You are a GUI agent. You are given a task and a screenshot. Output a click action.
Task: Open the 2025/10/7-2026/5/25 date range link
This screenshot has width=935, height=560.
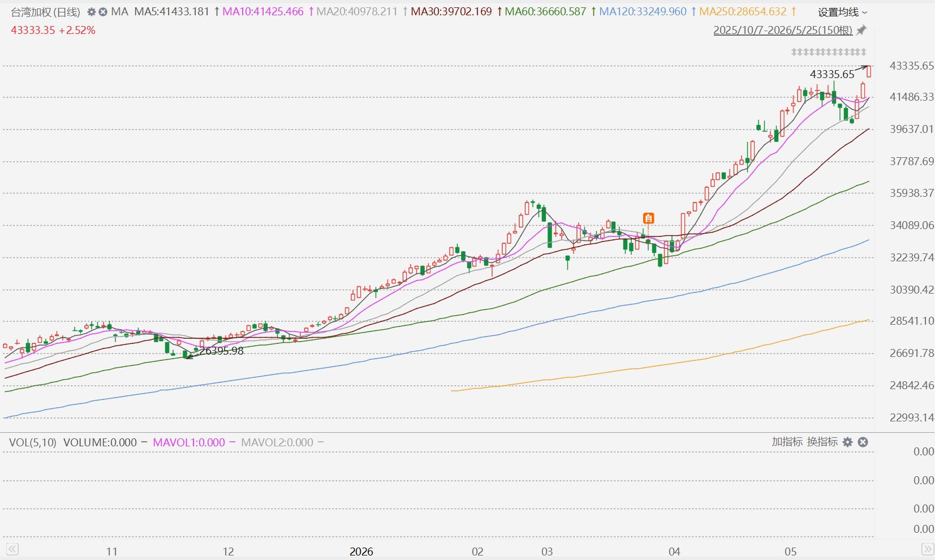click(x=783, y=30)
